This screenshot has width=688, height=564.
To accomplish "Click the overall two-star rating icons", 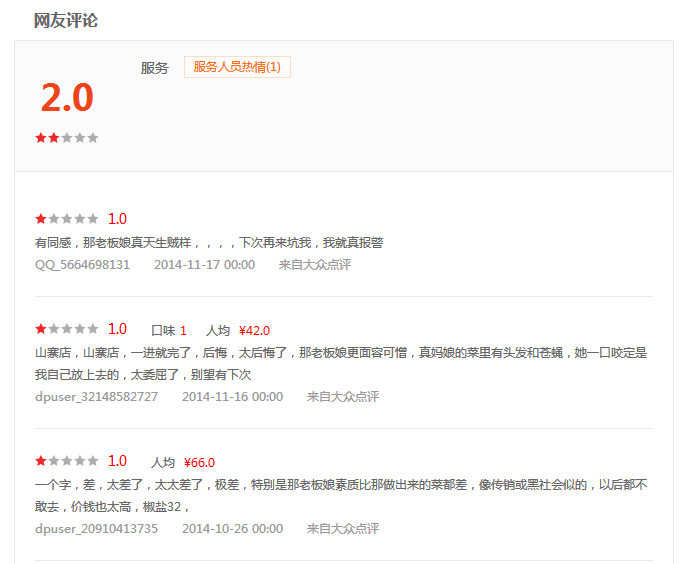I will coord(67,138).
